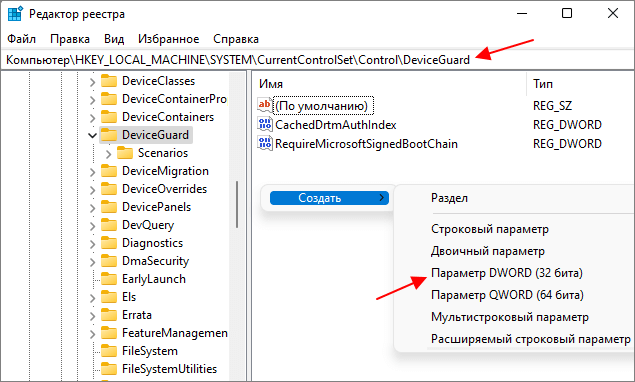The image size is (635, 382).
Task: Open the Справка menu
Action: pos(236,39)
